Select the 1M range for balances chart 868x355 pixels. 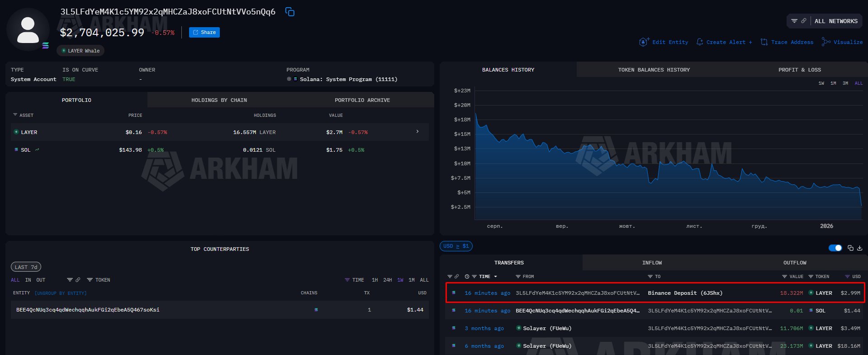833,83
